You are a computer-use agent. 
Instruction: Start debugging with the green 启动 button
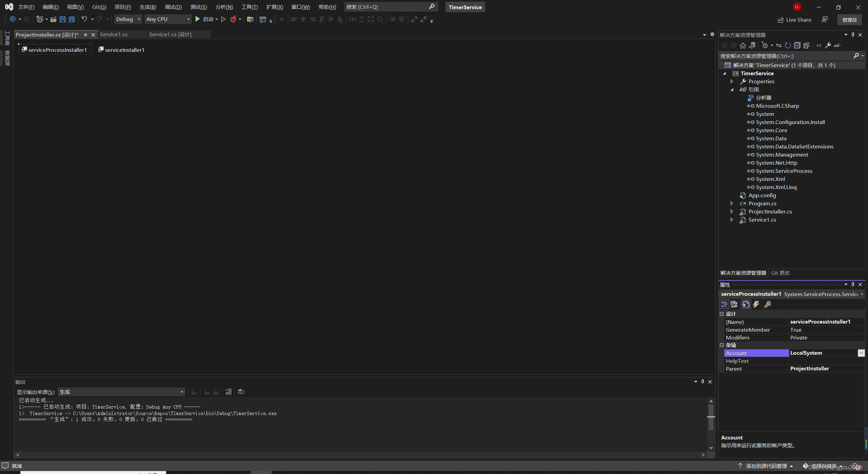click(x=204, y=19)
